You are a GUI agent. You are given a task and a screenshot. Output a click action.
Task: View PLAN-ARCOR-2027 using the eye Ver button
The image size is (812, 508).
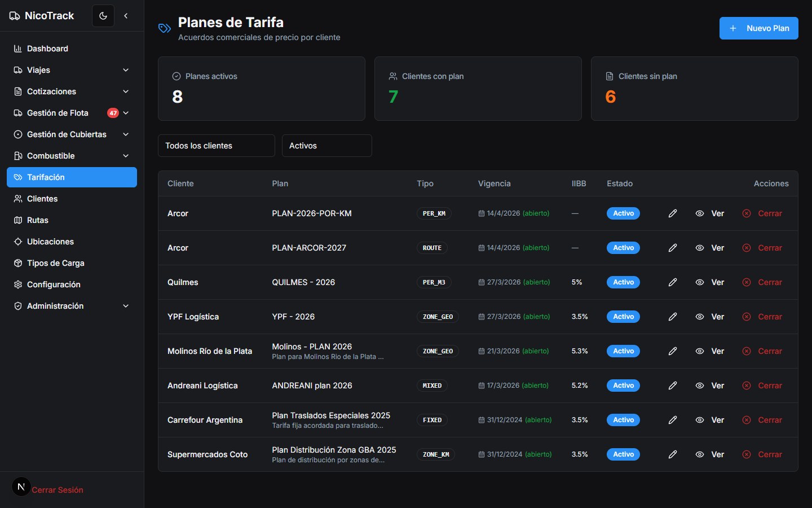(710, 248)
